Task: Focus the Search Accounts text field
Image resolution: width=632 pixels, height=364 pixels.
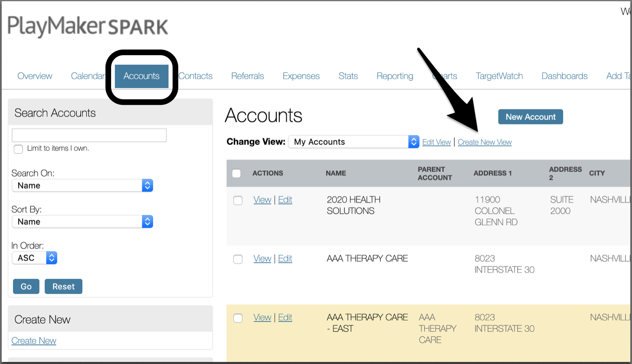Action: 89,135
